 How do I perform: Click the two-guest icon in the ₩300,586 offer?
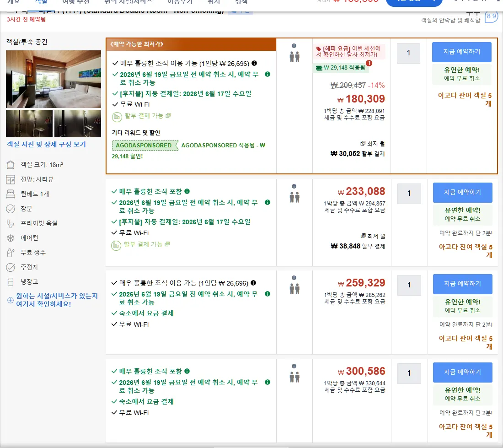294,377
